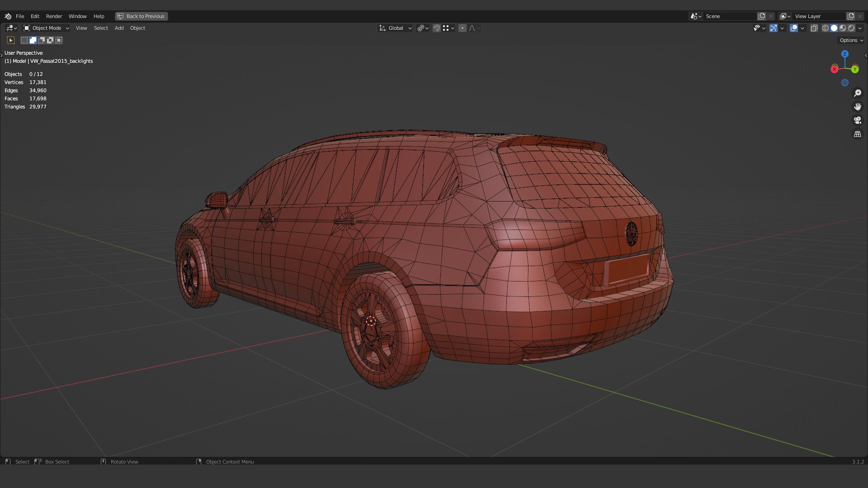Switch to solid viewport shading
The width and height of the screenshot is (868, 488).
tap(834, 28)
